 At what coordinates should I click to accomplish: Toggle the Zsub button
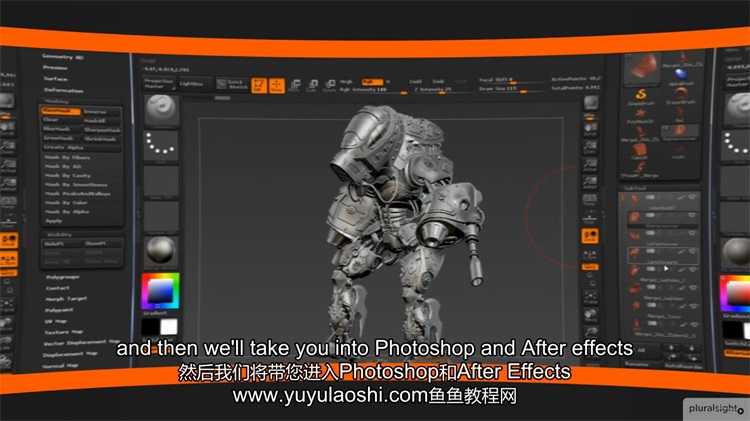point(438,82)
